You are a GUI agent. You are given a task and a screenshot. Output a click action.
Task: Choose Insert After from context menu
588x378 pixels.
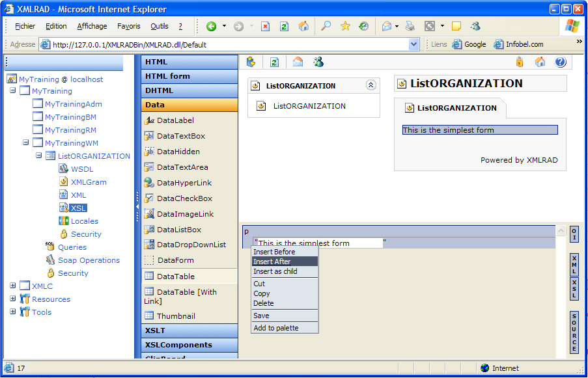tap(272, 262)
